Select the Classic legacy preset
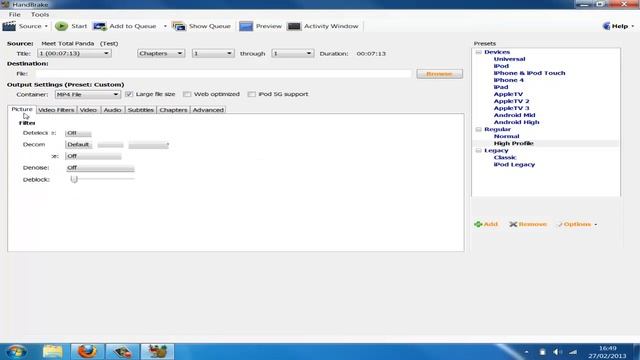Viewport: 640px width, 360px height. pos(505,158)
